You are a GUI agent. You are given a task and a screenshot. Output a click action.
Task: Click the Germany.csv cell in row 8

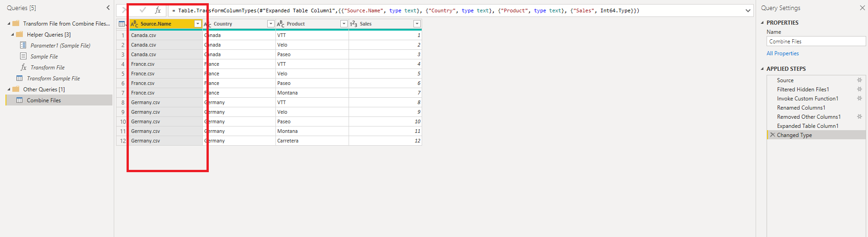point(166,102)
